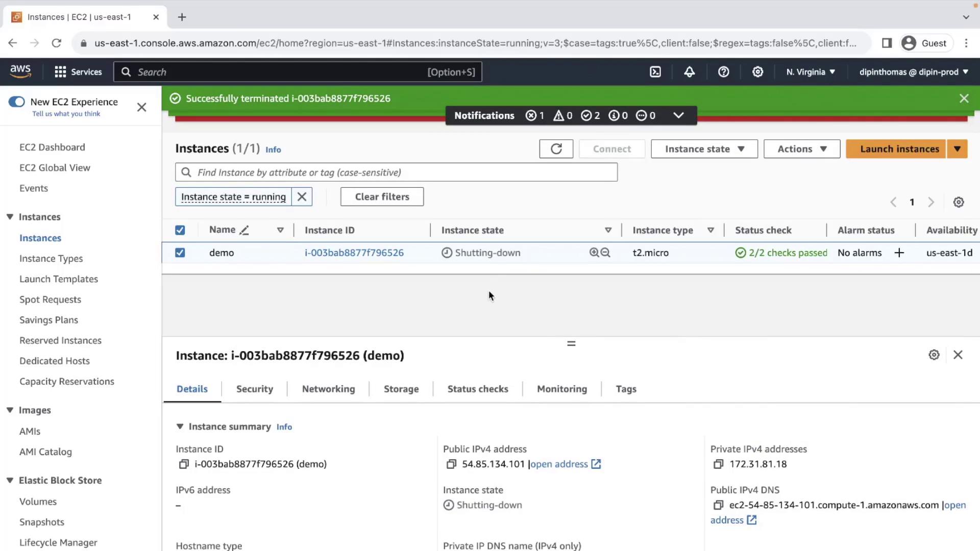Viewport: 980px width, 551px height.
Task: Open instance ID i-003bab8877f796526 link
Action: pyautogui.click(x=354, y=253)
